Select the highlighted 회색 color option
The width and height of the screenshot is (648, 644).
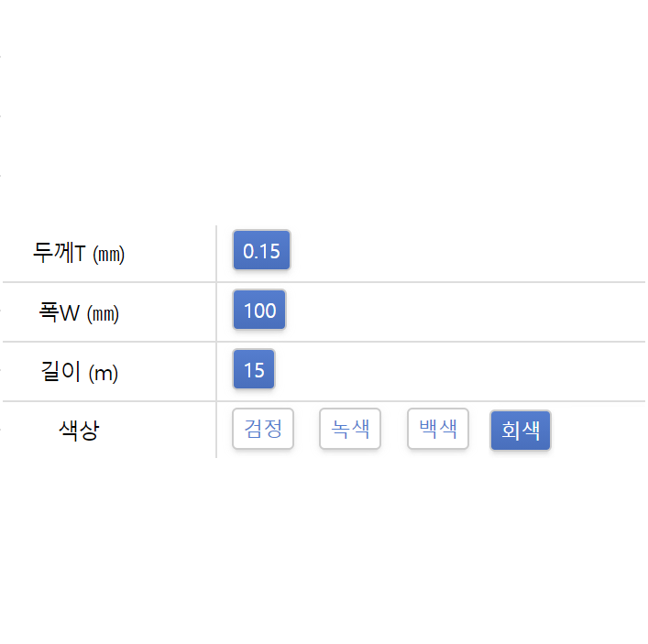tap(520, 430)
